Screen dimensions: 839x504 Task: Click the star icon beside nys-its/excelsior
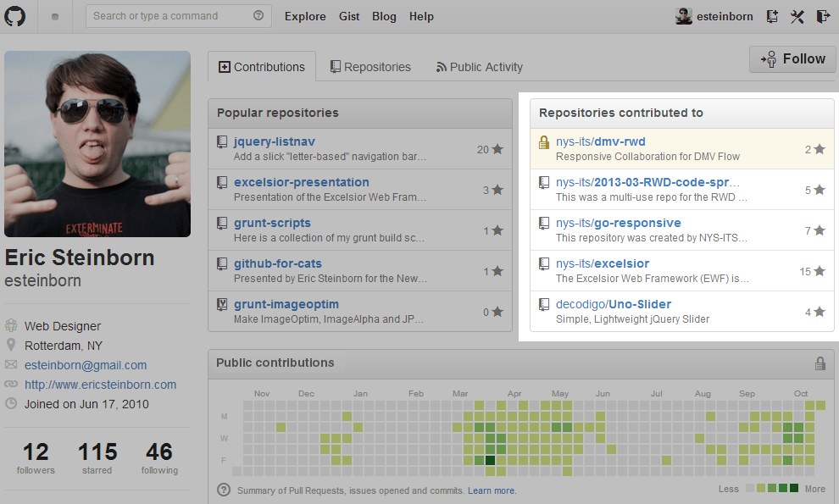(x=820, y=271)
